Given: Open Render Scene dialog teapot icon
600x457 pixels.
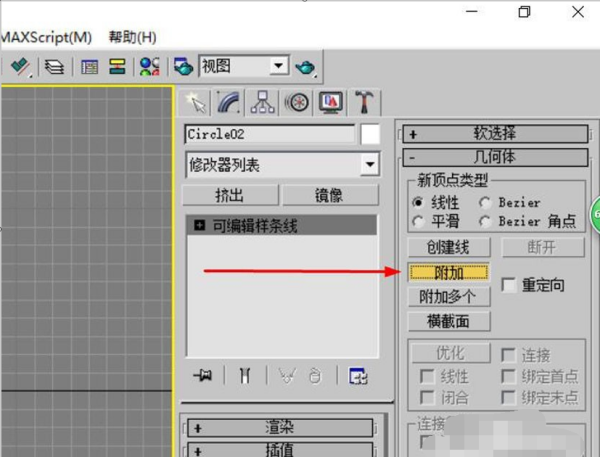Looking at the screenshot, I should [x=183, y=67].
